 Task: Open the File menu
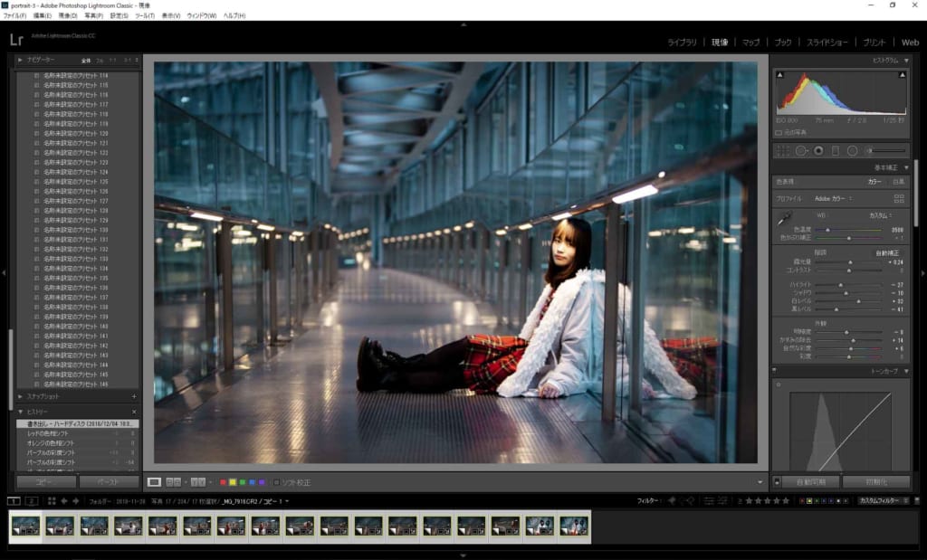[14, 16]
